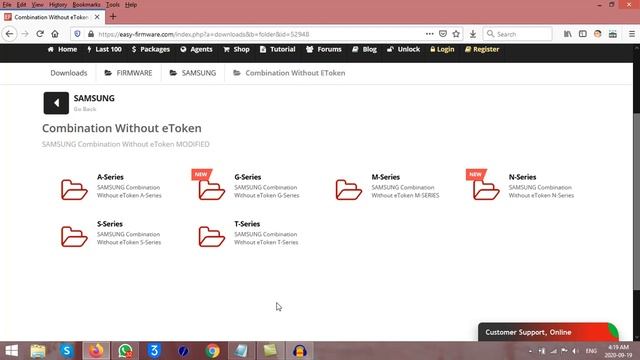The image size is (640, 360).
Task: Open the Downloads arrow panel
Action: pos(473,34)
